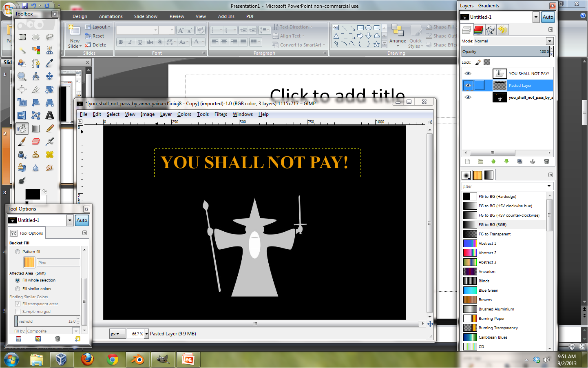
Task: Adjust the layer Opacity slider
Action: coord(506,51)
